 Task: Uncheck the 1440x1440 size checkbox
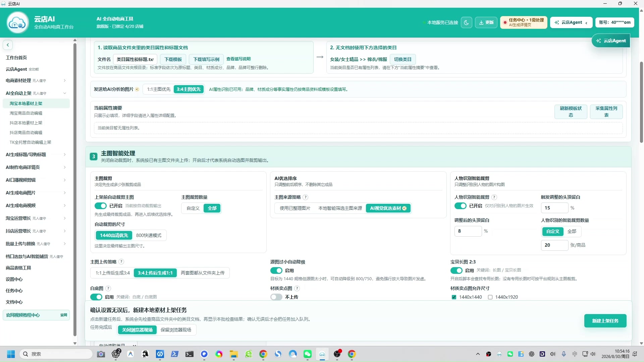click(454, 297)
